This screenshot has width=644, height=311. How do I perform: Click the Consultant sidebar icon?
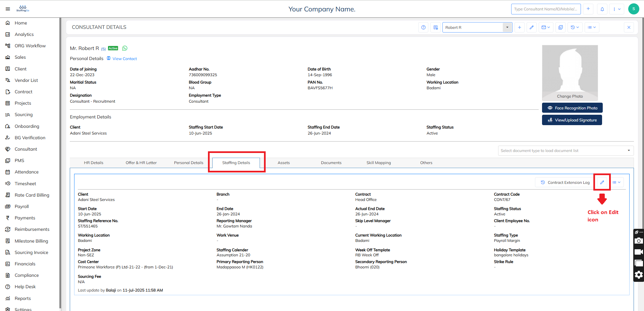8,149
